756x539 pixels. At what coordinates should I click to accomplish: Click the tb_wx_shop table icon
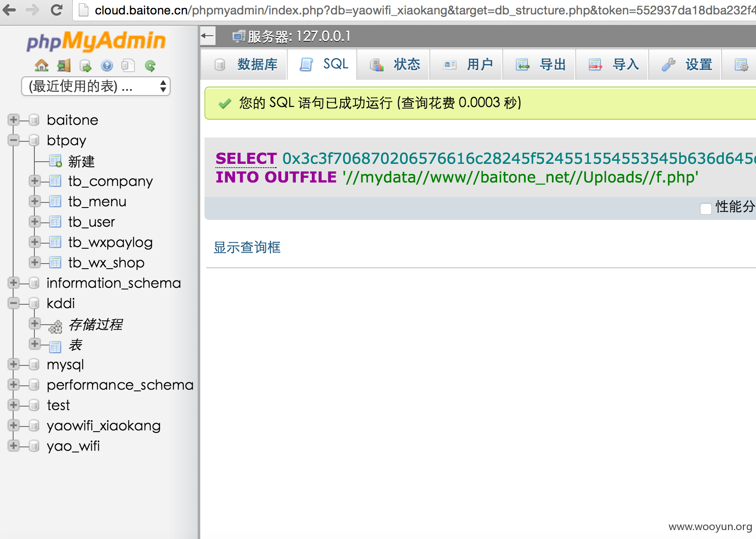[55, 263]
